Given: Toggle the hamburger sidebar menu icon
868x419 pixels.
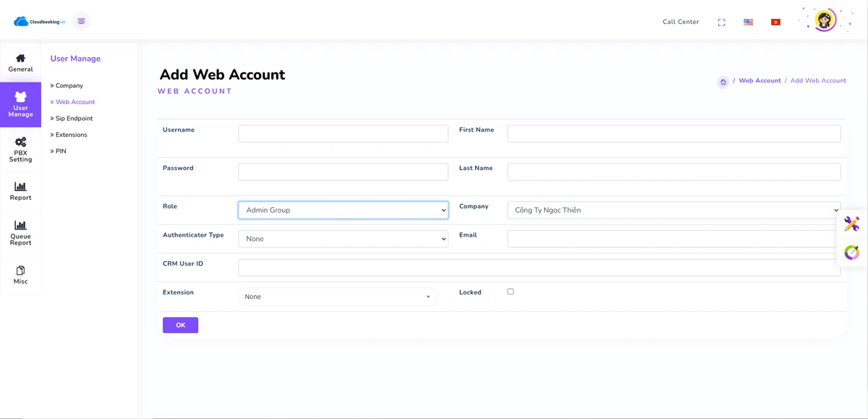Looking at the screenshot, I should pyautogui.click(x=81, y=22).
